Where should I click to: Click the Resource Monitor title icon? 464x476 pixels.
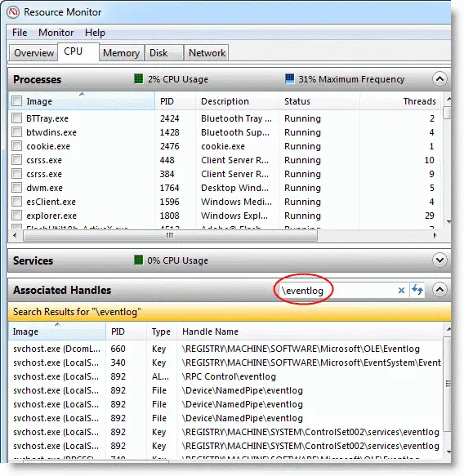tap(13, 12)
